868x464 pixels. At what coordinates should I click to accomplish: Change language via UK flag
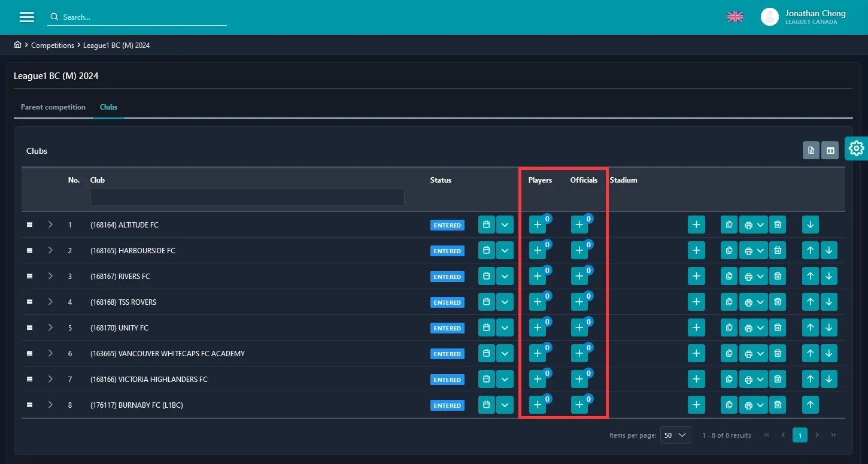pos(735,17)
